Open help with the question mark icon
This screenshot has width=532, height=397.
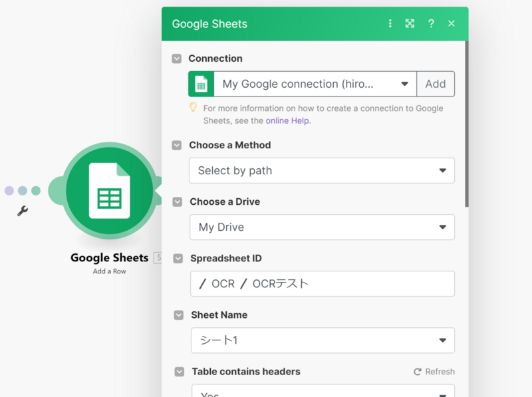[431, 23]
